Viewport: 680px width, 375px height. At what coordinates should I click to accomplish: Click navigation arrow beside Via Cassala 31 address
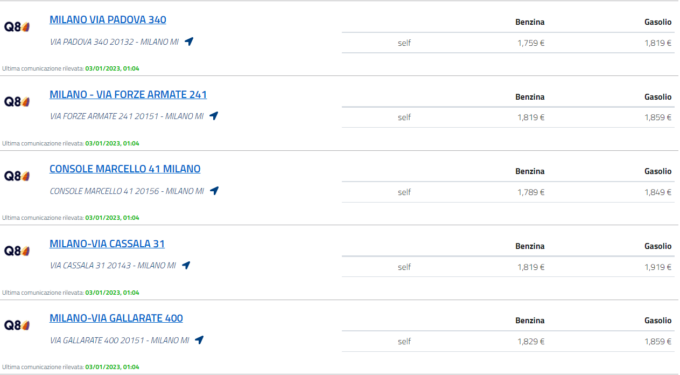[186, 265]
